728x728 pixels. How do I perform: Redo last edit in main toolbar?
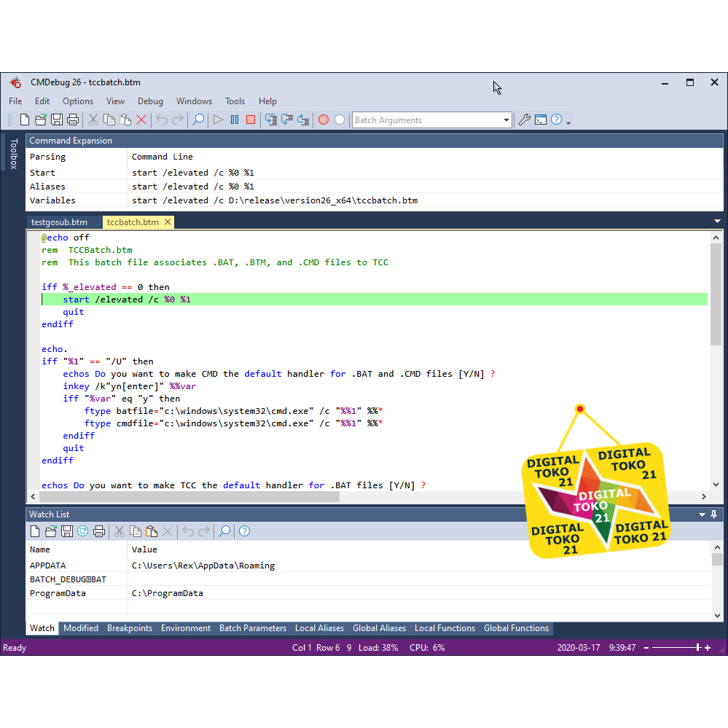[x=178, y=120]
